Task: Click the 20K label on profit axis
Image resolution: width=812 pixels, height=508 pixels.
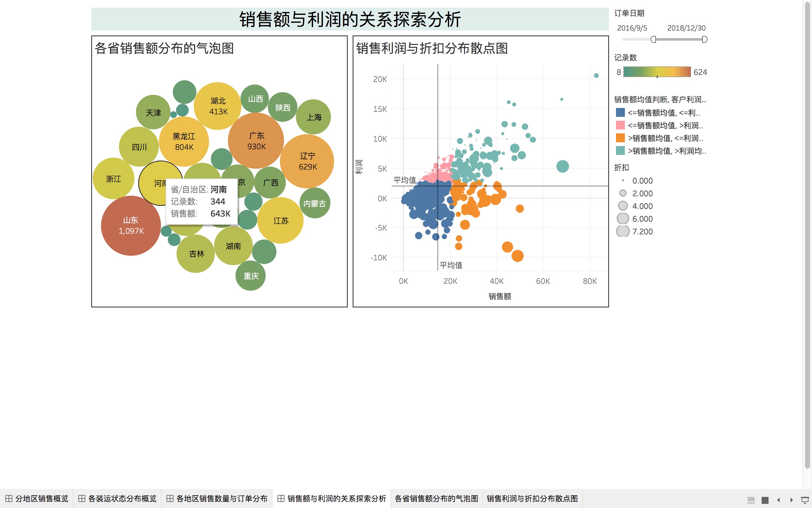Action: point(380,79)
